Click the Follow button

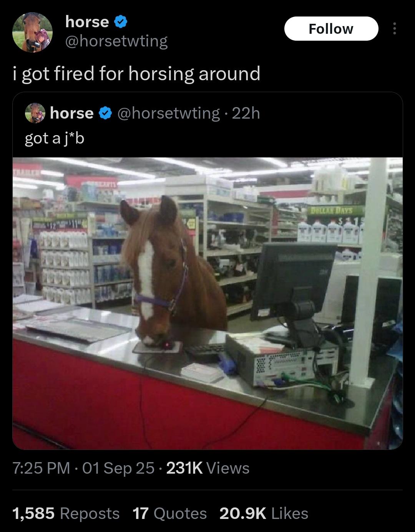point(331,29)
